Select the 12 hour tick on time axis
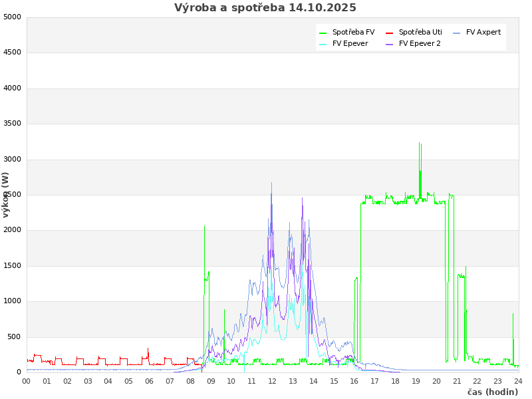The height and width of the screenshot is (399, 532). coord(272,381)
